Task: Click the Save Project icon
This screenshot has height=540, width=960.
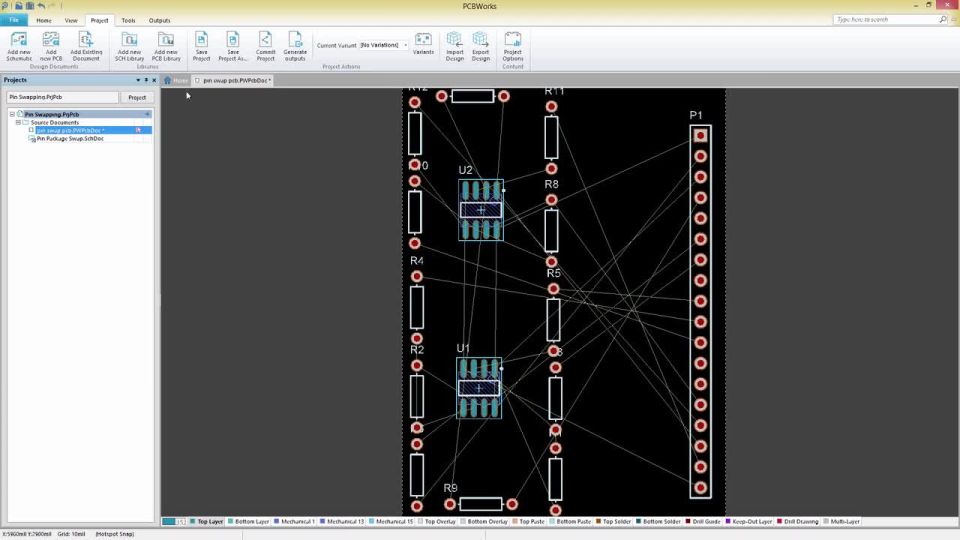Action: coord(201,39)
